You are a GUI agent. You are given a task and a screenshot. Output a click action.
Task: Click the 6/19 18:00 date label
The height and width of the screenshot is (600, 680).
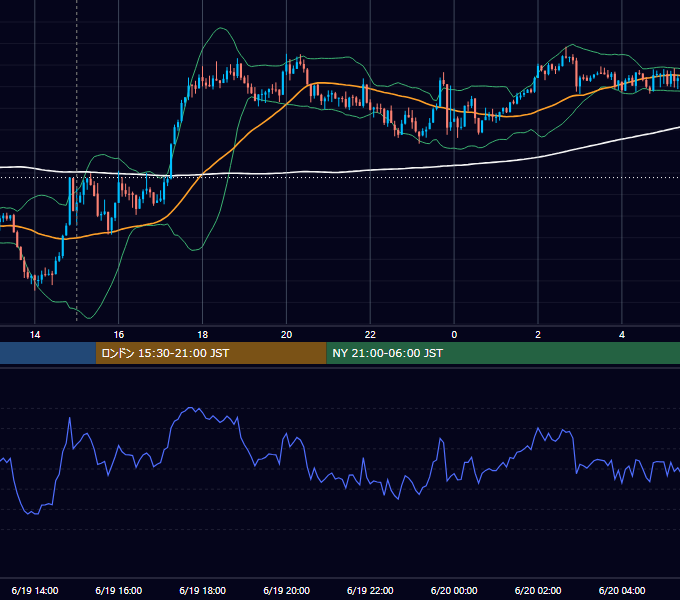point(203,590)
